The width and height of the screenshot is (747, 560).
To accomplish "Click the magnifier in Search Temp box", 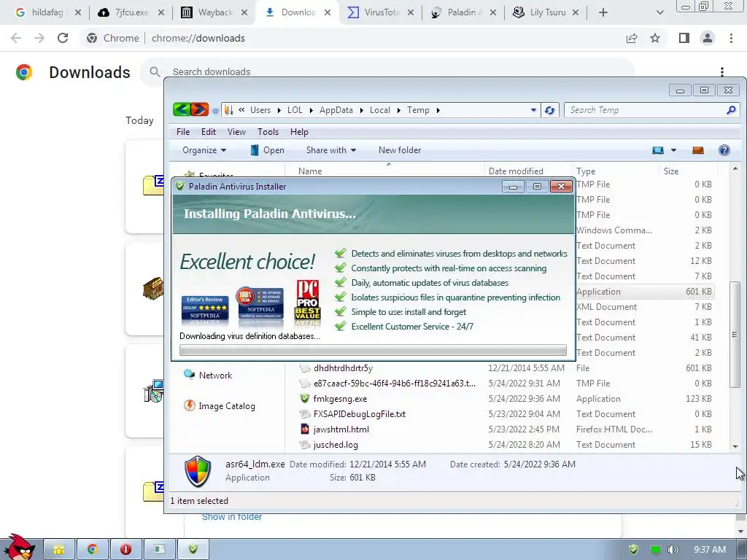I will point(731,110).
